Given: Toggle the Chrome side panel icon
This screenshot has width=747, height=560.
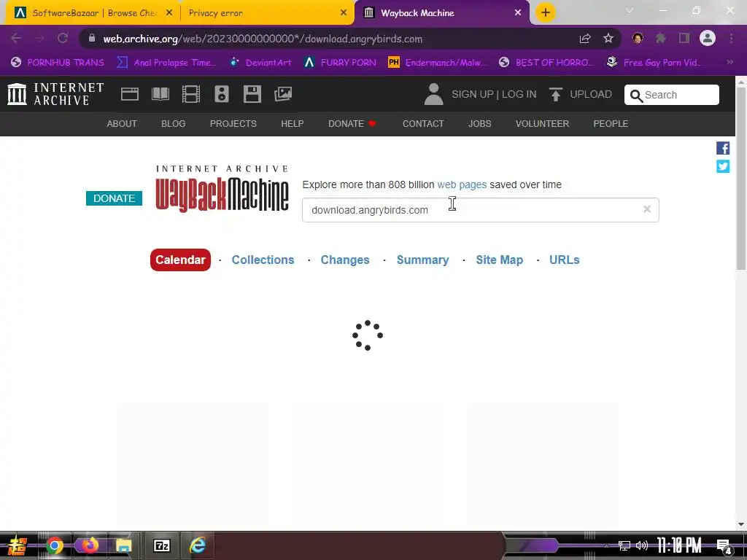Looking at the screenshot, I should 684,38.
